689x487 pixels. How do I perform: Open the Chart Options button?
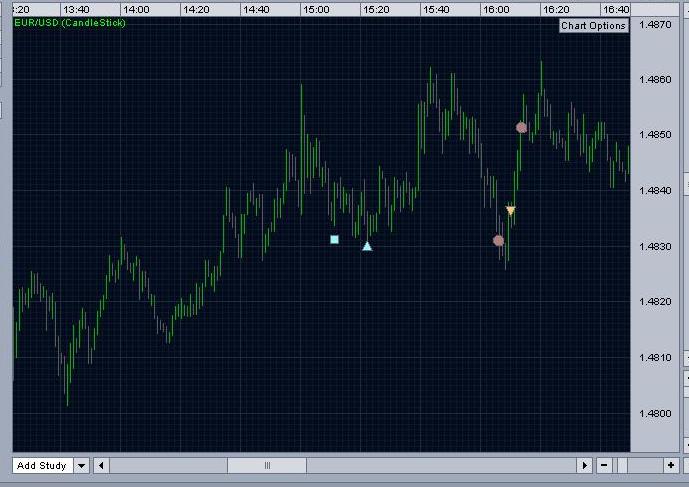[x=594, y=25]
